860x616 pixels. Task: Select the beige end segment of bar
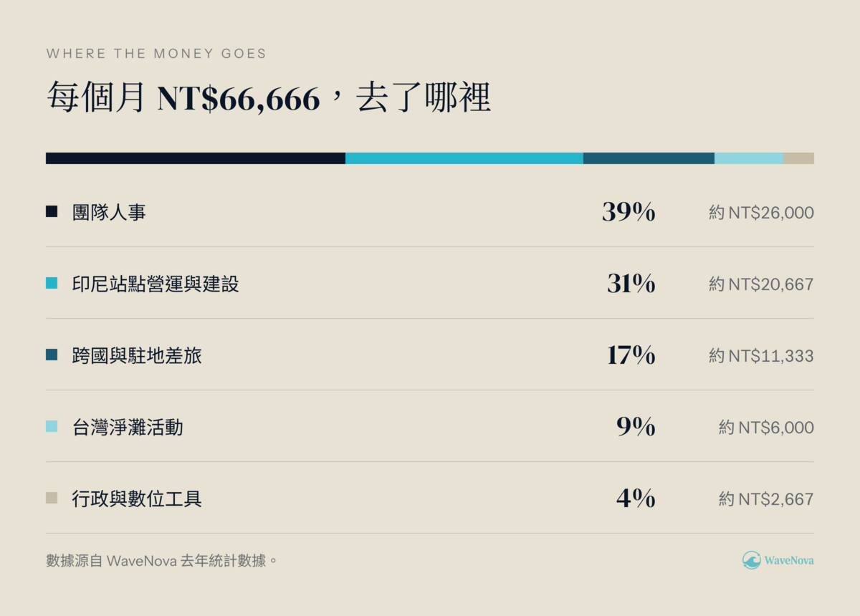[x=798, y=158]
